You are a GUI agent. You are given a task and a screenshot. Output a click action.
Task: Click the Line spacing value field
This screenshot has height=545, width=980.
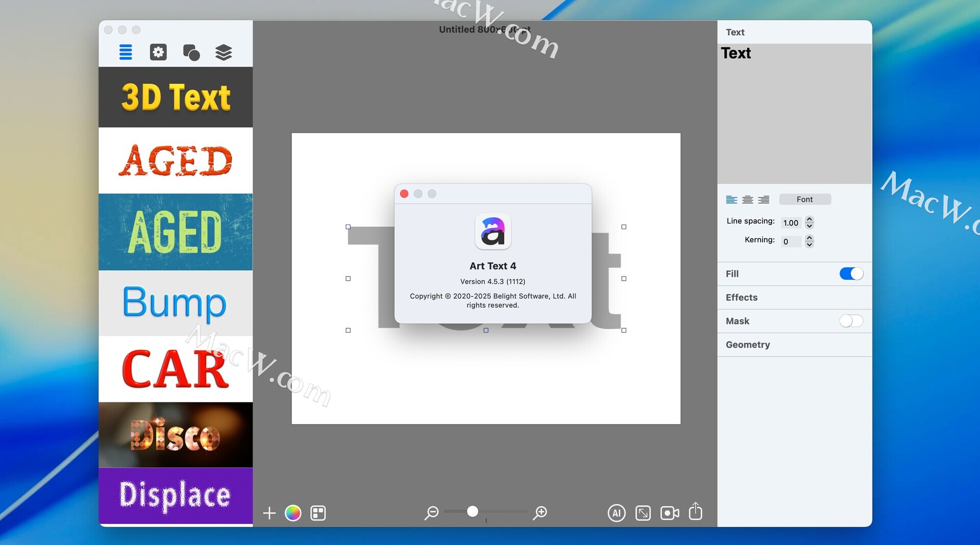[791, 223]
